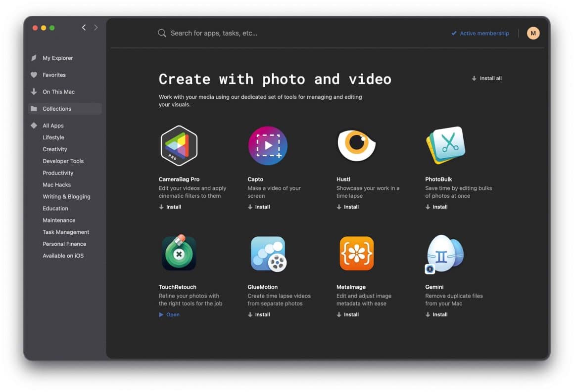Focus the search for apps field

coord(247,33)
